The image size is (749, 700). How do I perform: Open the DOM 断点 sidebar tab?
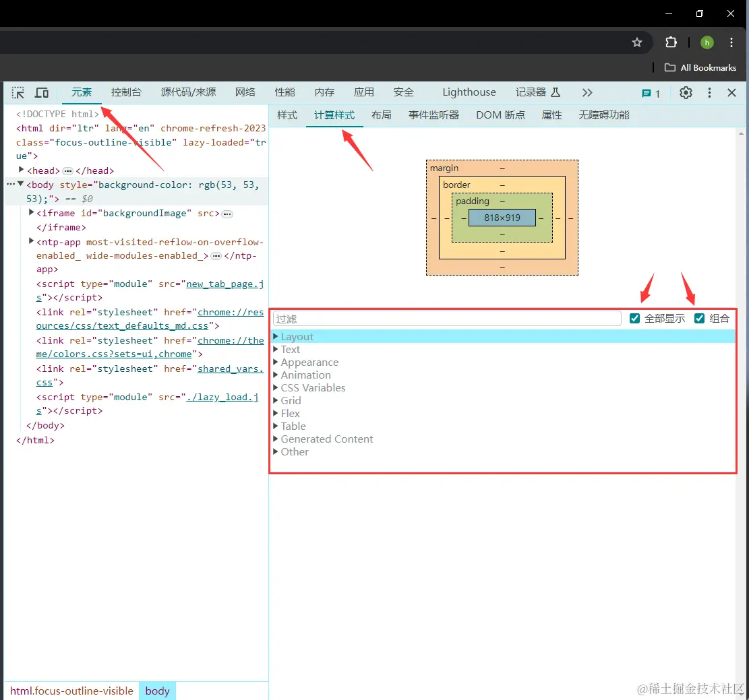tap(500, 115)
